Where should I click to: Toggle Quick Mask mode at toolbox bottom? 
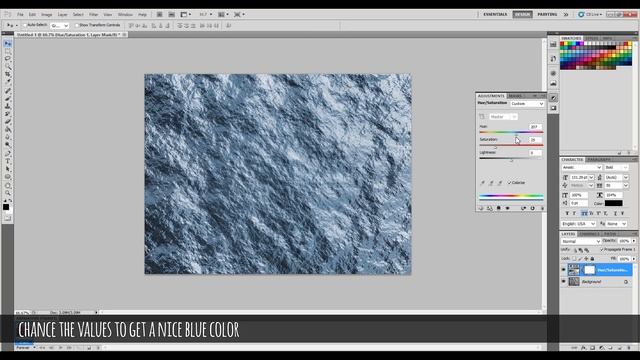tap(7, 218)
